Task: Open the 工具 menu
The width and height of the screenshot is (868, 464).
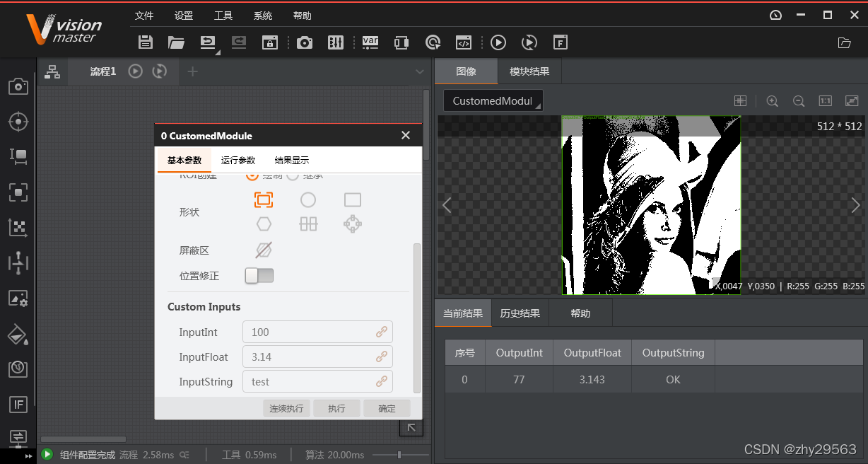Action: [x=223, y=16]
